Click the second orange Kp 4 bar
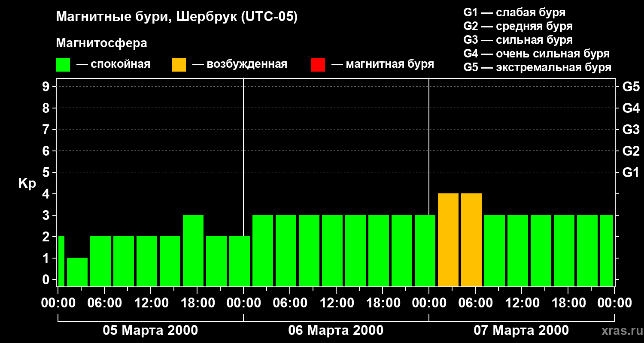Image resolution: width=644 pixels, height=343 pixels. click(x=471, y=240)
